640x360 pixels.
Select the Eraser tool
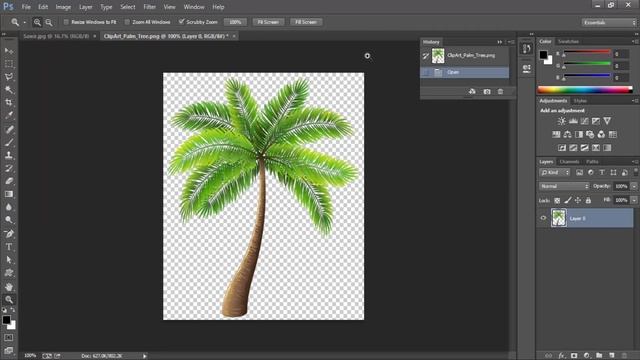(9, 181)
